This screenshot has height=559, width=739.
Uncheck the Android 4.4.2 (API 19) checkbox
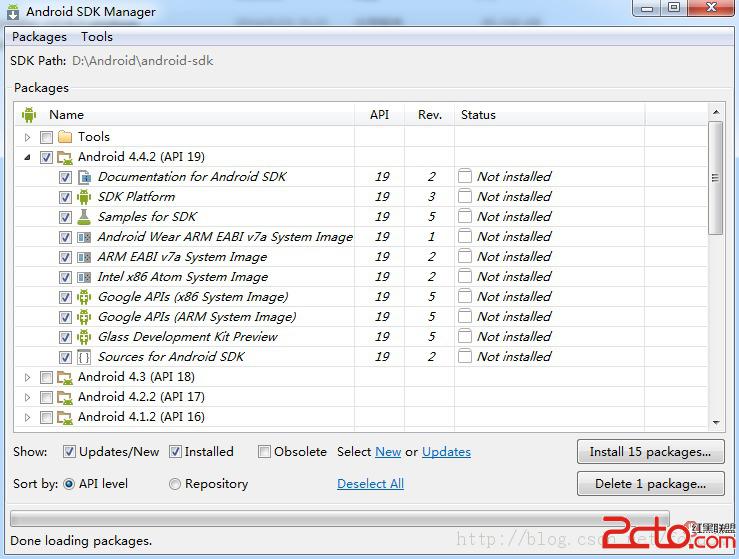[46, 157]
